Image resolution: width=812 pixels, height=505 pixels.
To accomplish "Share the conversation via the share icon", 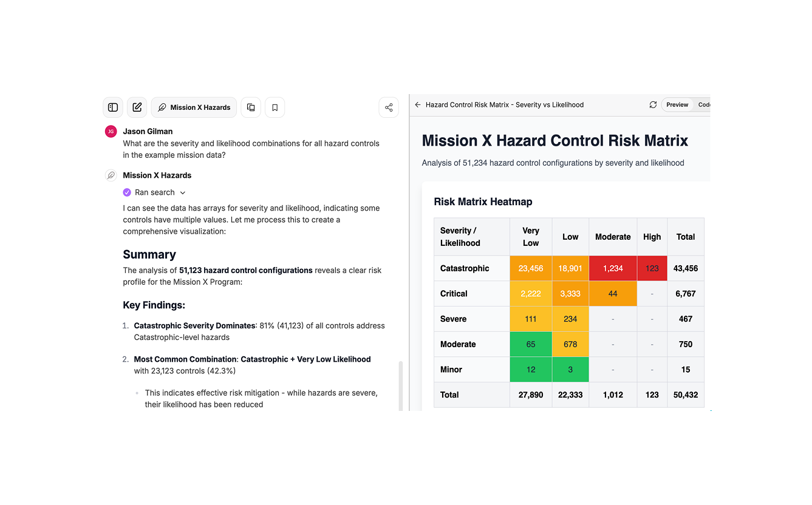I will coord(389,107).
